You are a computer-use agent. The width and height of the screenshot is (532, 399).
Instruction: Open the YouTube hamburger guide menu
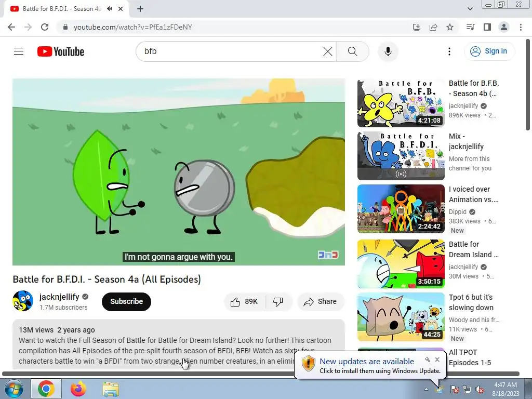point(19,51)
